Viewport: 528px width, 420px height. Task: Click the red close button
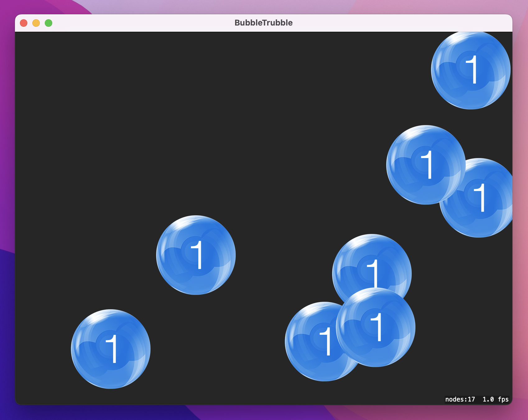(23, 22)
